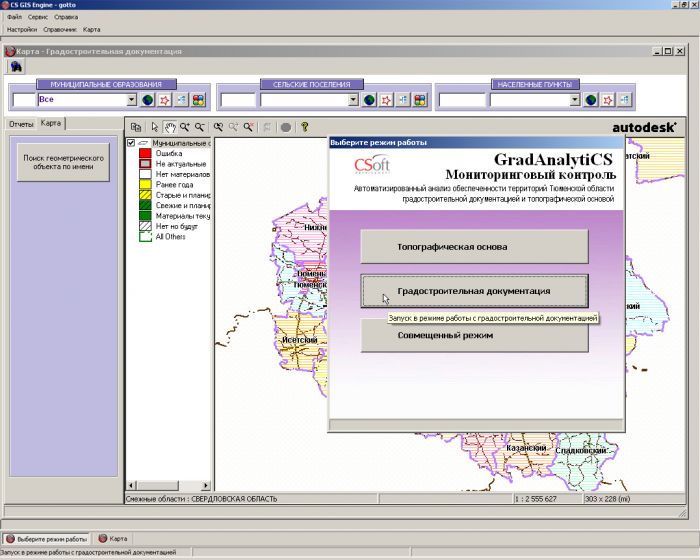Image resolution: width=700 pixels, height=560 pixels.
Task: Select the zoom out magnifier tool
Action: point(200,127)
